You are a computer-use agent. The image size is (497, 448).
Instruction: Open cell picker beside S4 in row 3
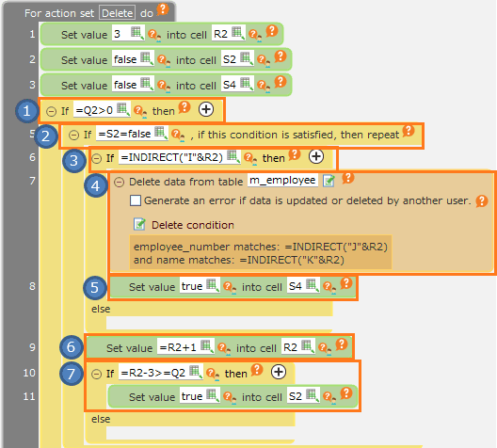(247, 84)
